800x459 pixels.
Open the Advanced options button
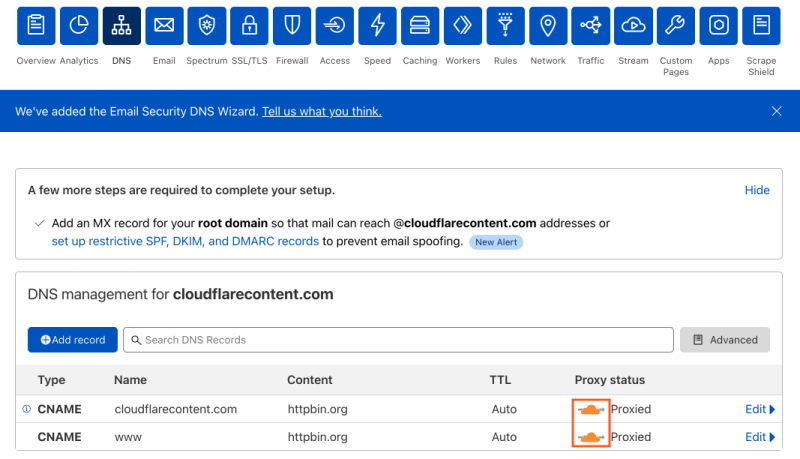[724, 340]
